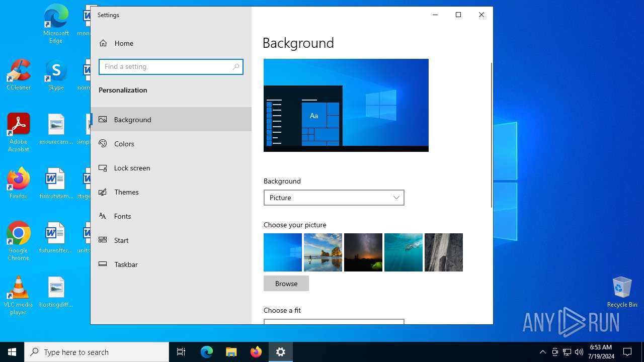Select the Recycle Bin desktop icon
The height and width of the screenshot is (362, 644).
622,292
